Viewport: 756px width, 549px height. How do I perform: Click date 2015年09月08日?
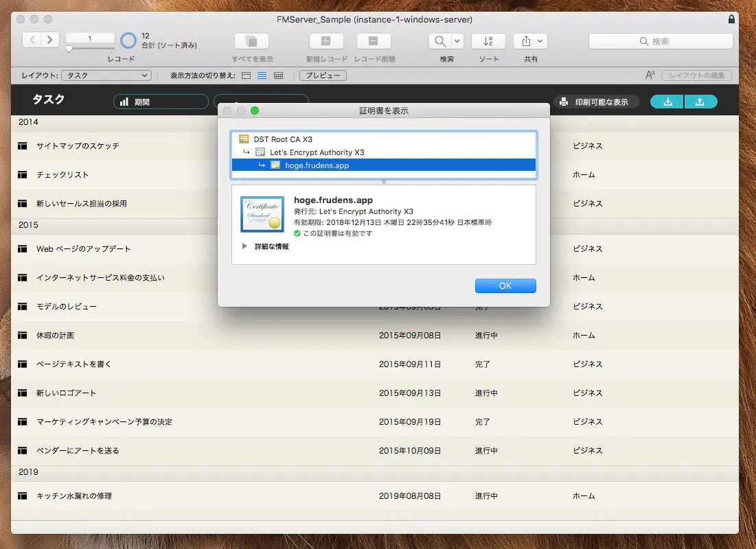(x=410, y=336)
